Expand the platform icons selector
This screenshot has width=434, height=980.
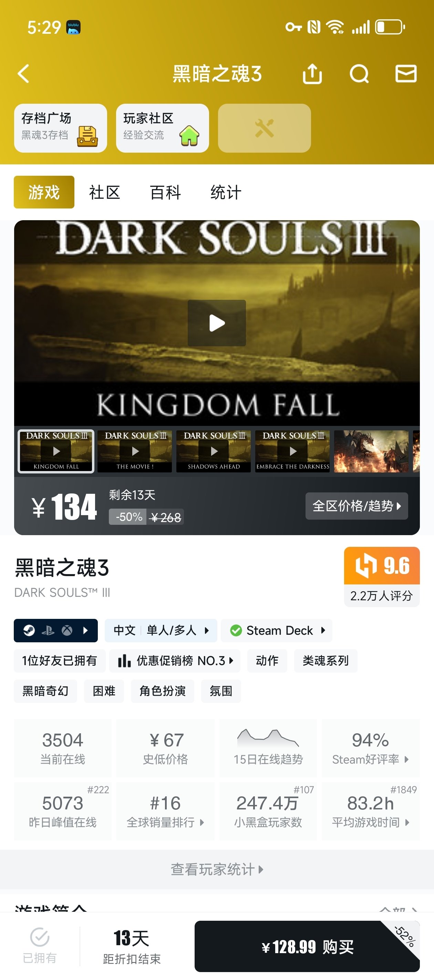point(55,630)
